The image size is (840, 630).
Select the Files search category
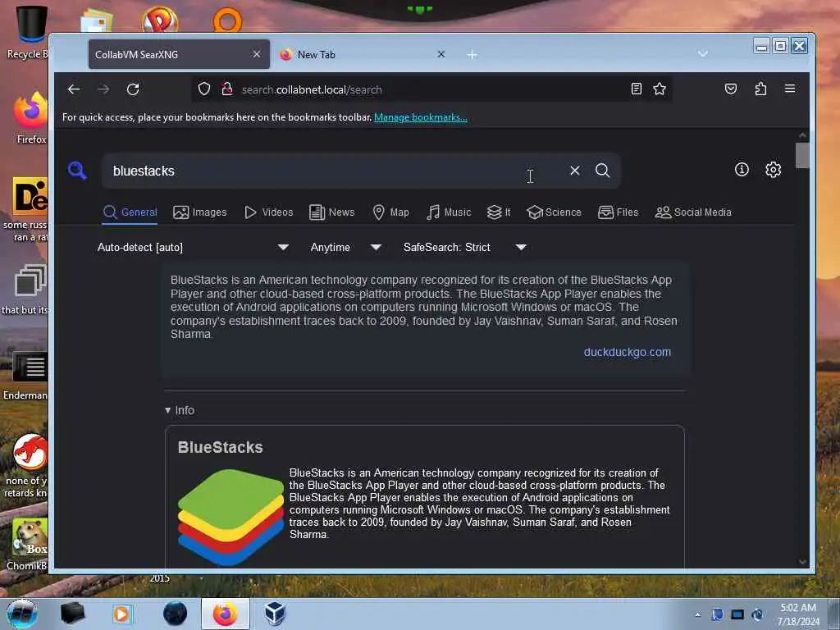[619, 212]
